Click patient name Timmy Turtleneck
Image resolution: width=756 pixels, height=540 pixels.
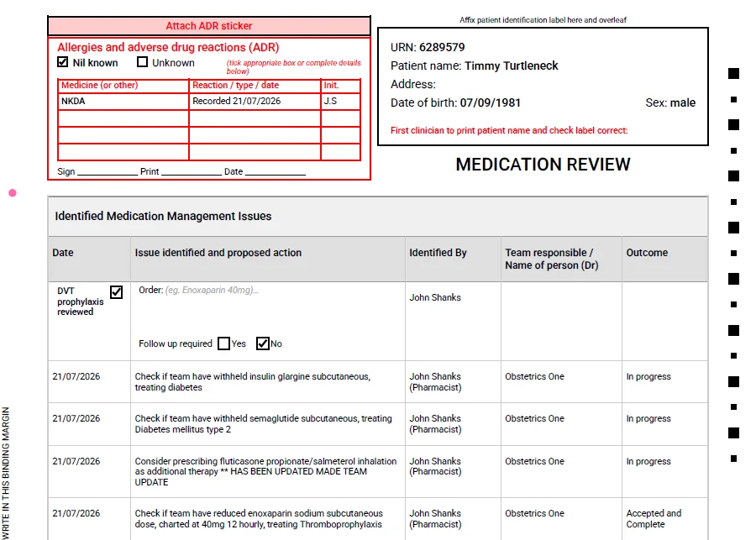coord(511,66)
